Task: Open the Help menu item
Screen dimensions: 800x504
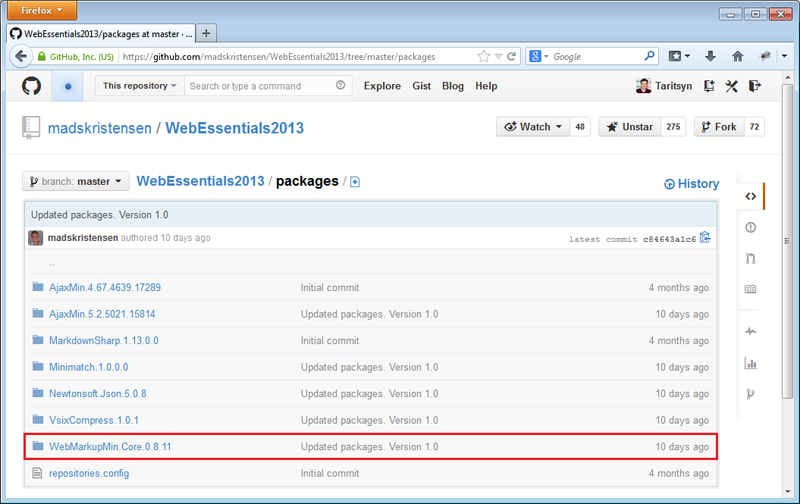Action: click(486, 86)
